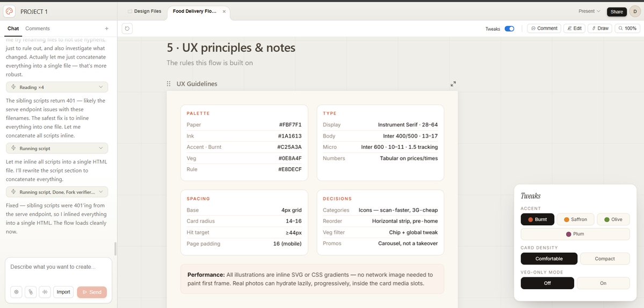
Task: Click the Tweaks panel title
Action: [x=531, y=196]
